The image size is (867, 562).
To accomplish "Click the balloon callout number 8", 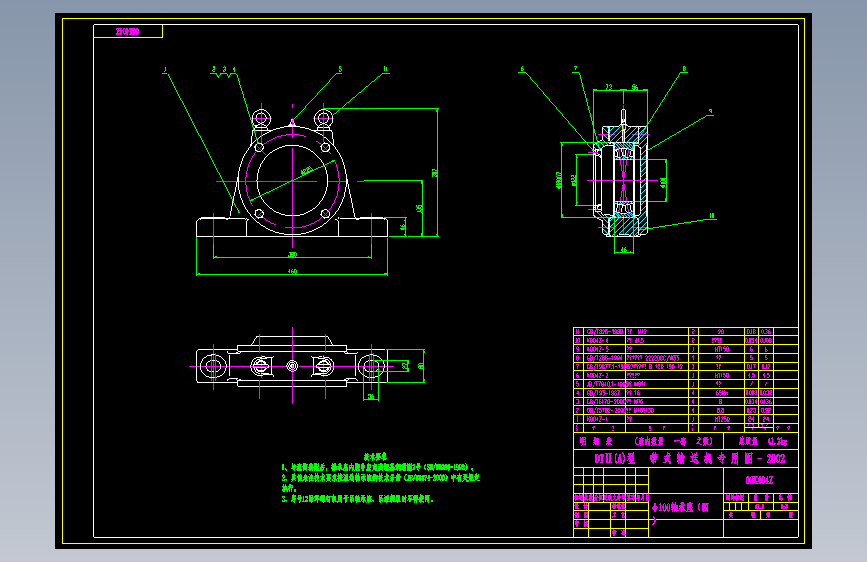I will click(684, 69).
